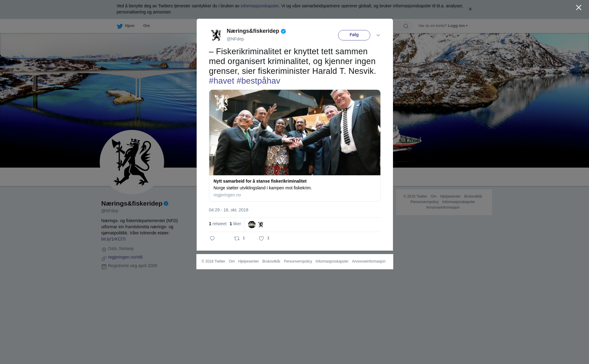
Task: Open the Logg inn dropdown
Action: tap(458, 26)
